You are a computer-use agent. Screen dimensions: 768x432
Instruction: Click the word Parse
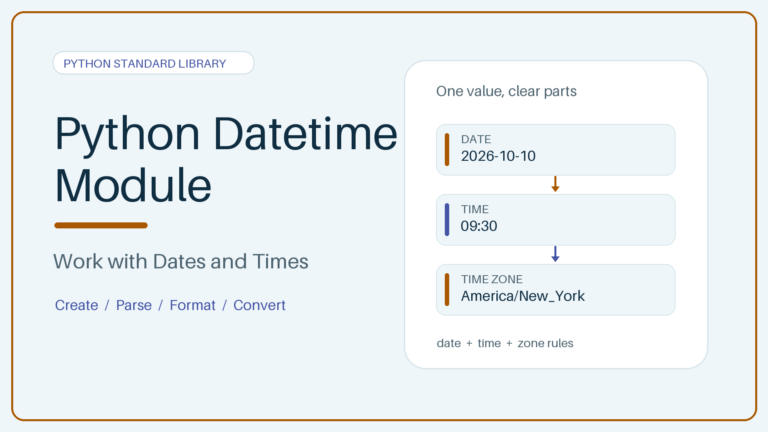coord(134,305)
